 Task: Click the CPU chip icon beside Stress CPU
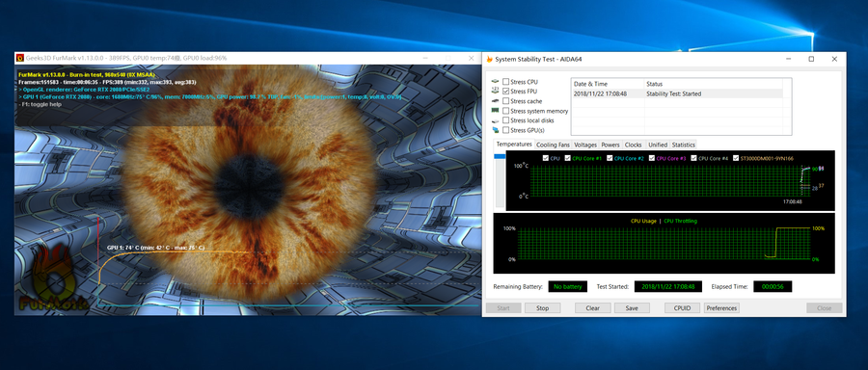tap(495, 82)
